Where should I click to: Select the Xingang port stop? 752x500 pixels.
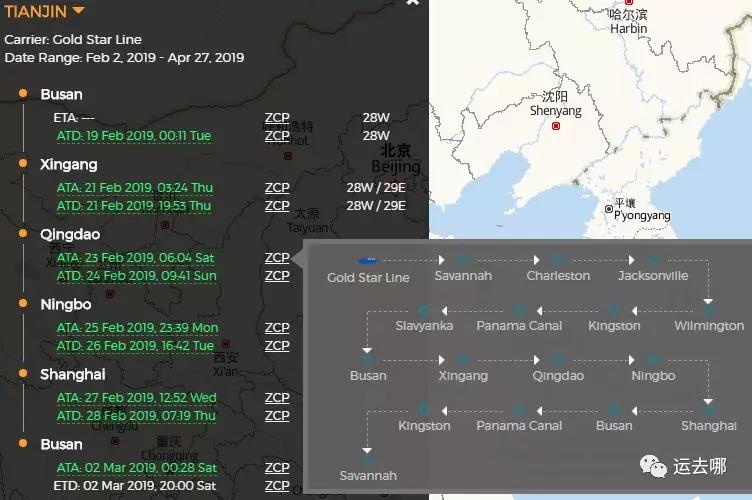click(x=69, y=164)
